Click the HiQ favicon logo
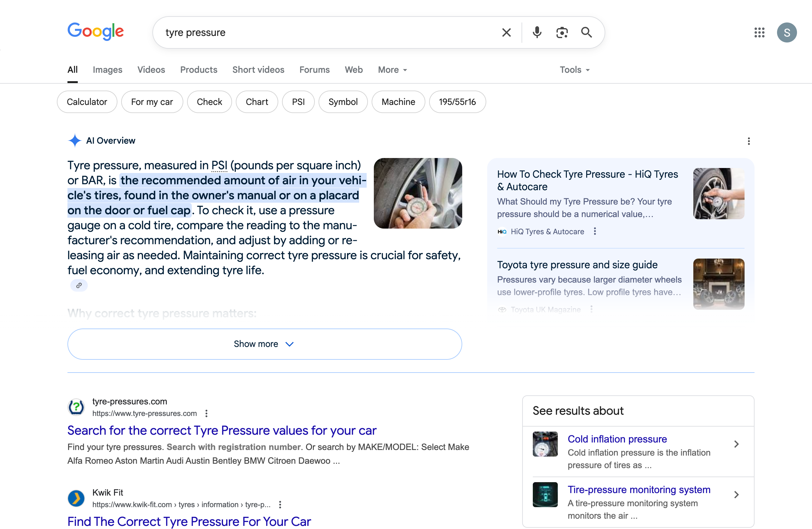This screenshot has height=529, width=812. coord(502,232)
